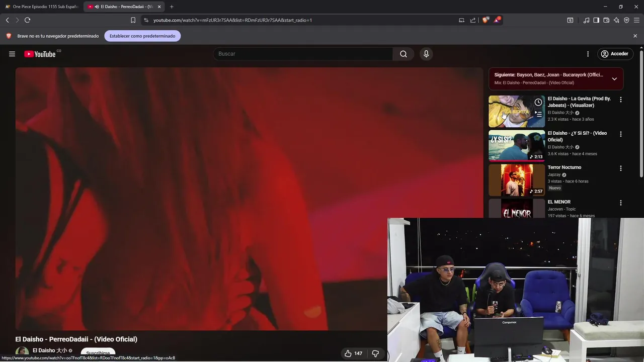Open options for EL MENOR video

[620, 203]
